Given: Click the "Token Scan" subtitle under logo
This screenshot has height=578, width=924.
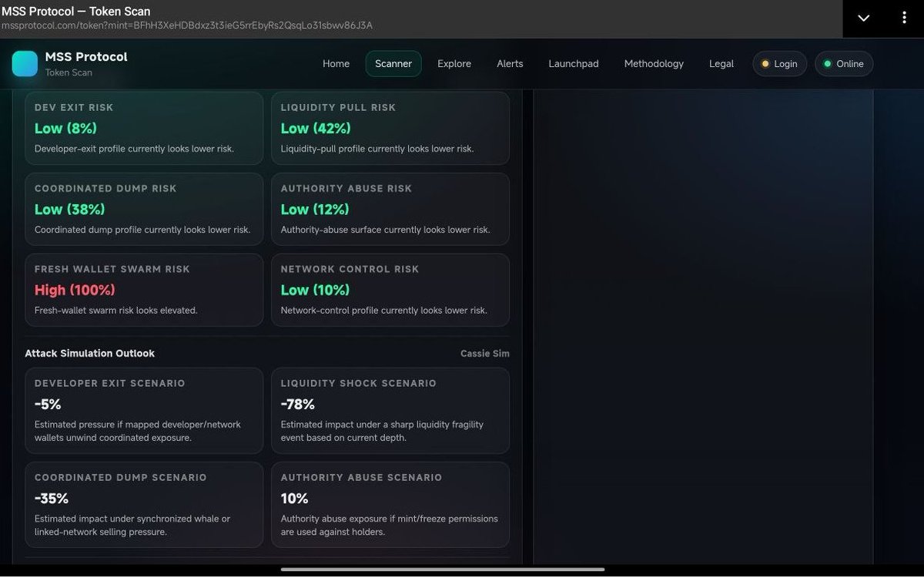Looking at the screenshot, I should 69,72.
